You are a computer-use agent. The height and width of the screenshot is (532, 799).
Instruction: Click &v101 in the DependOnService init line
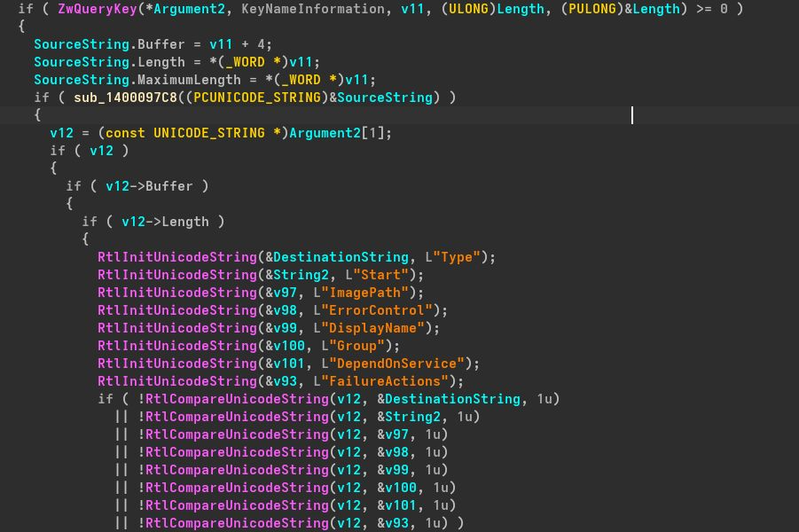point(285,364)
